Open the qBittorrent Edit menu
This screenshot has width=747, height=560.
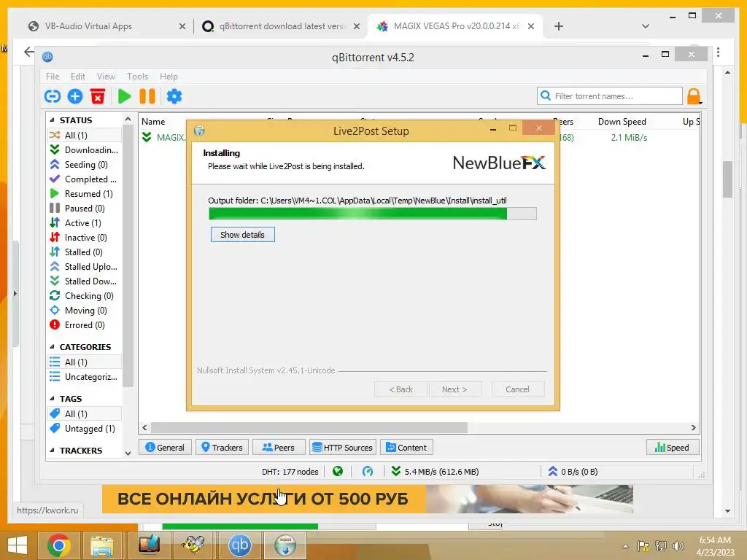point(77,76)
